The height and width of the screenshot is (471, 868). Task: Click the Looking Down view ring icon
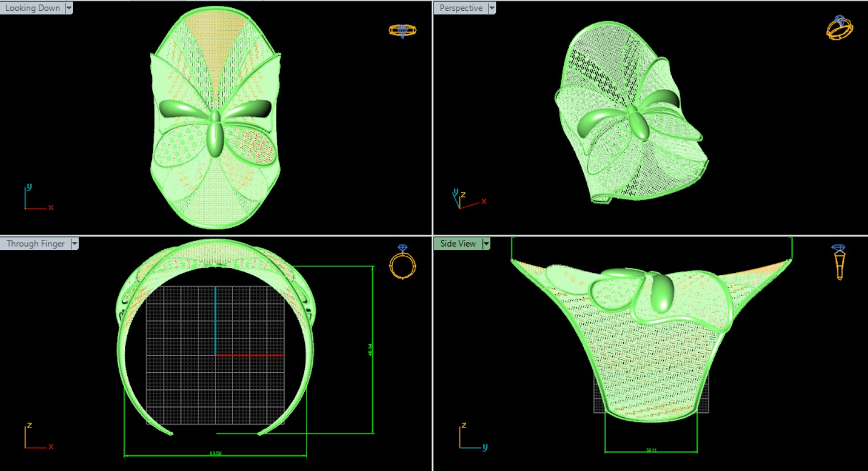pyautogui.click(x=402, y=30)
